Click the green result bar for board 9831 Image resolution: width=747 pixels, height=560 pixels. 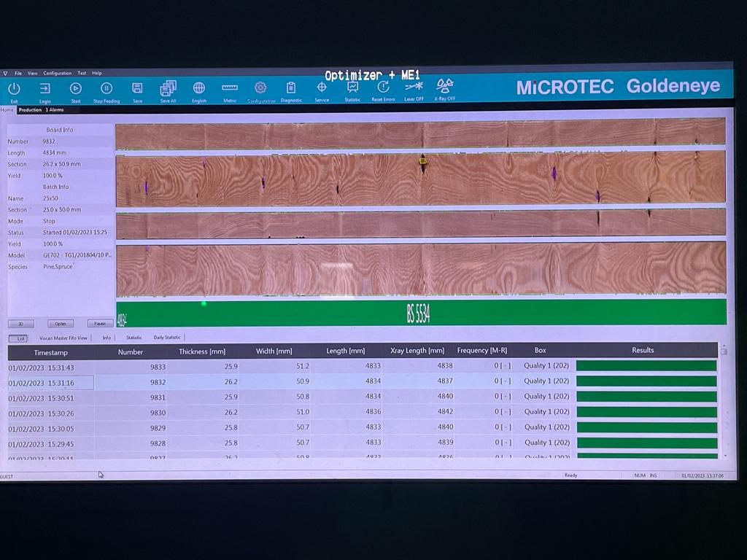point(646,397)
